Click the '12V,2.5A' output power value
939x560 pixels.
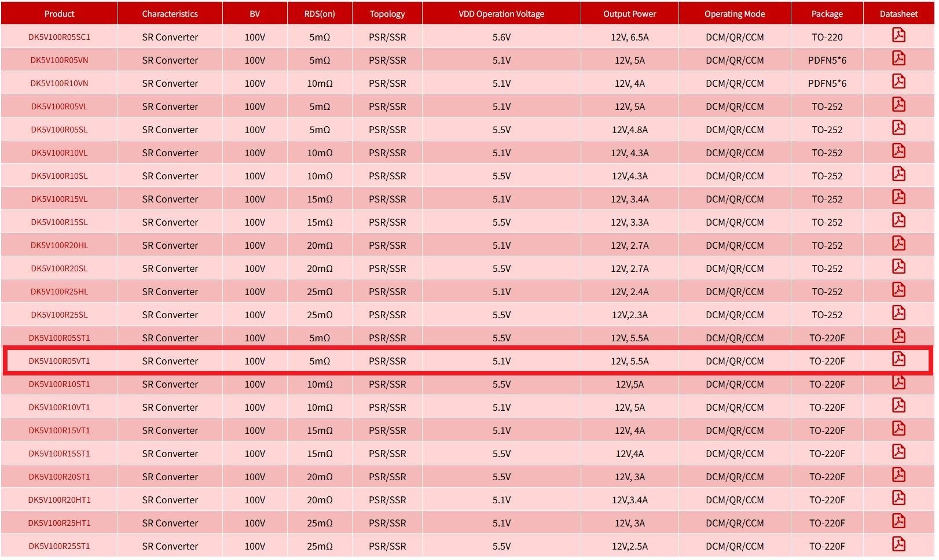pos(630,546)
